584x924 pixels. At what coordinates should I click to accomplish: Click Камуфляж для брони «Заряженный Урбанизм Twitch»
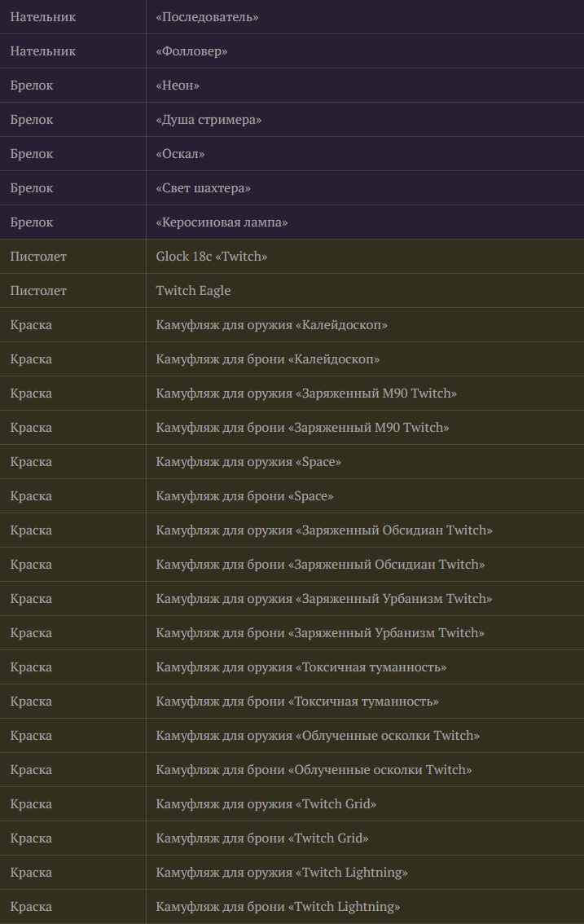pos(320,632)
